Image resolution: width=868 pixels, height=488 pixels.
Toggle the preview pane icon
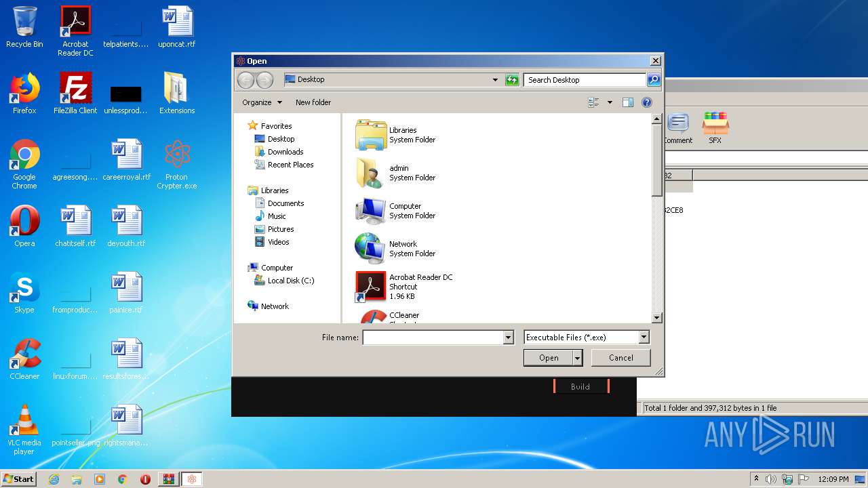click(628, 102)
